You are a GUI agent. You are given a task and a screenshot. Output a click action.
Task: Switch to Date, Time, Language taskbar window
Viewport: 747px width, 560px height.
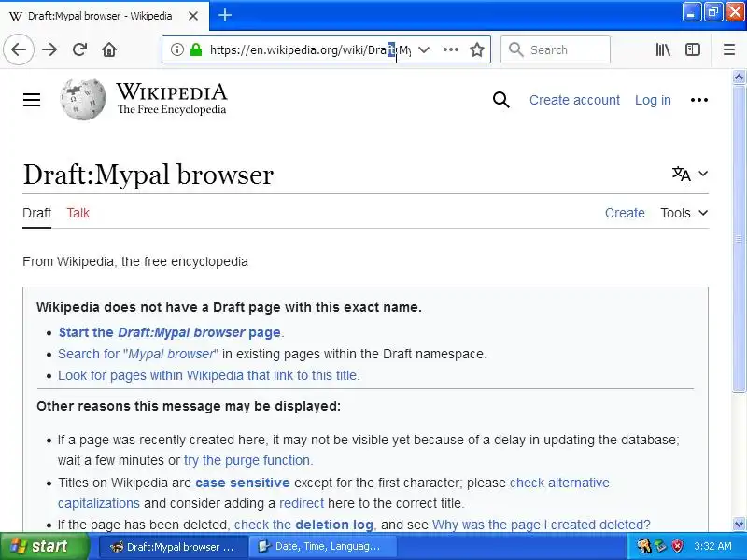(322, 547)
